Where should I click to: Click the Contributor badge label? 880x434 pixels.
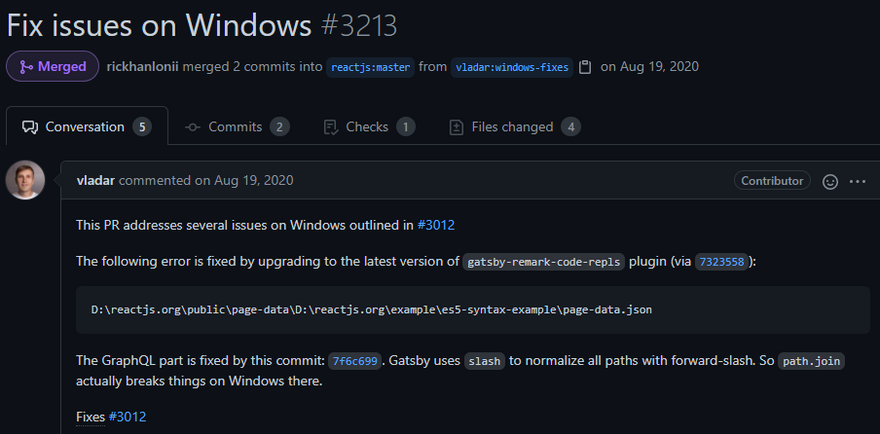(x=772, y=181)
